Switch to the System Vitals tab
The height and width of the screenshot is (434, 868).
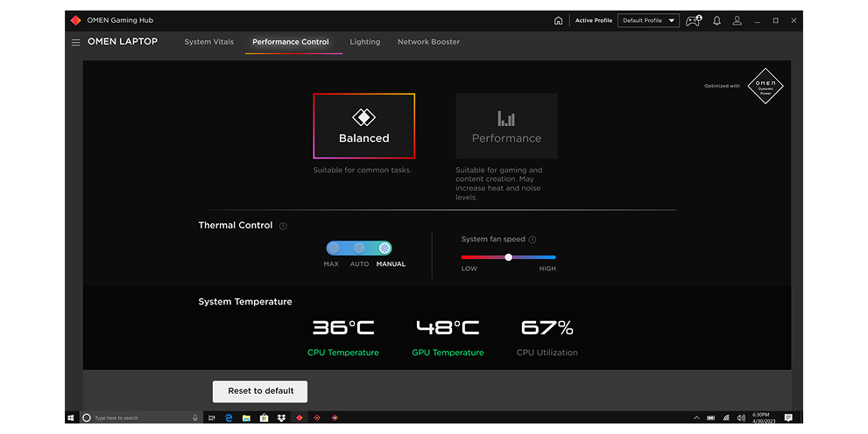(x=208, y=42)
